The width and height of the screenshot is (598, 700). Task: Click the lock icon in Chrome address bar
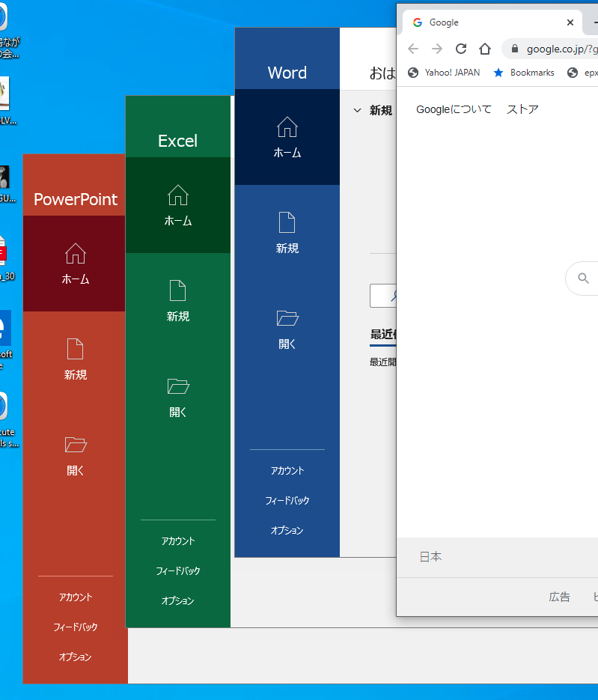point(514,49)
